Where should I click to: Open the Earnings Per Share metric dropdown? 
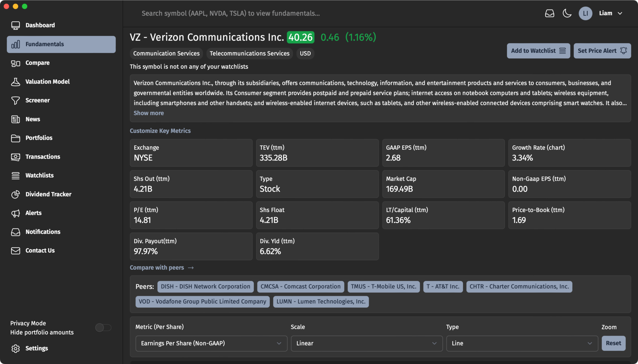211,343
